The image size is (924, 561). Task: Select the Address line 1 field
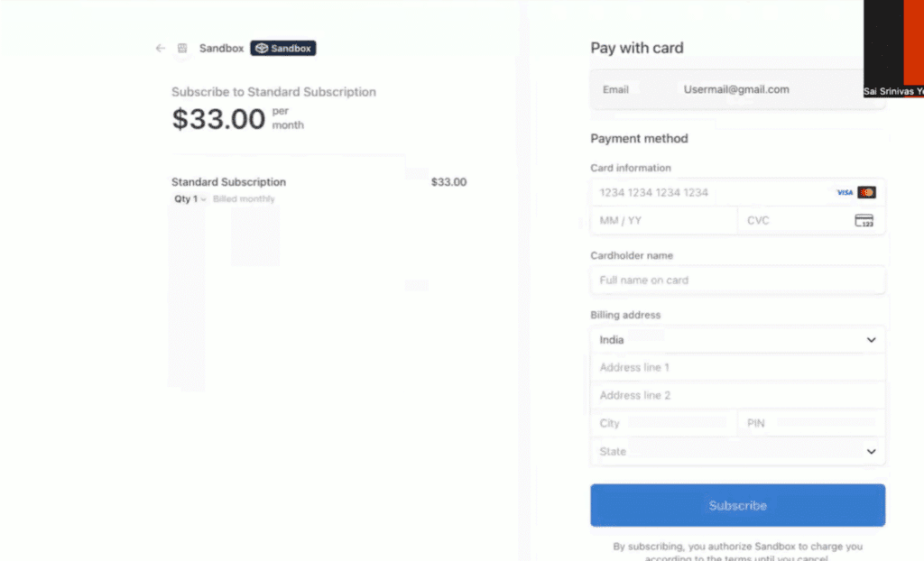[x=737, y=368]
